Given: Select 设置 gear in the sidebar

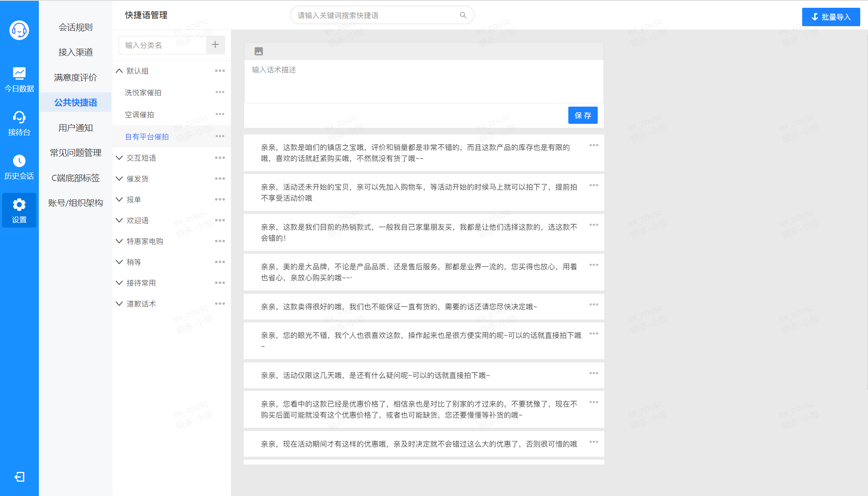Looking at the screenshot, I should coord(19,210).
